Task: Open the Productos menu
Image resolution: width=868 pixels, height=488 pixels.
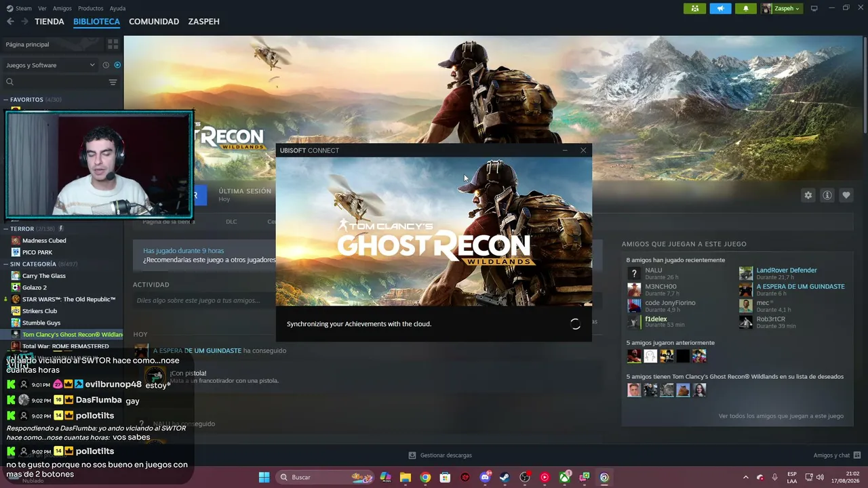Action: point(91,8)
